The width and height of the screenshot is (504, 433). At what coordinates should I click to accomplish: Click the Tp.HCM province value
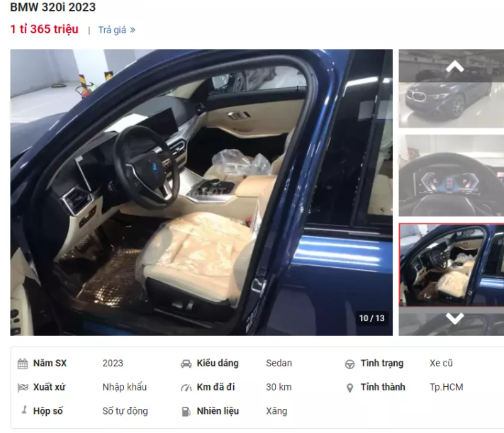point(446,387)
